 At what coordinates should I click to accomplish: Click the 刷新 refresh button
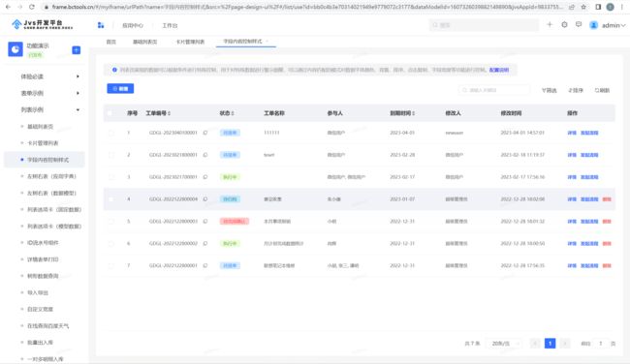pos(602,90)
